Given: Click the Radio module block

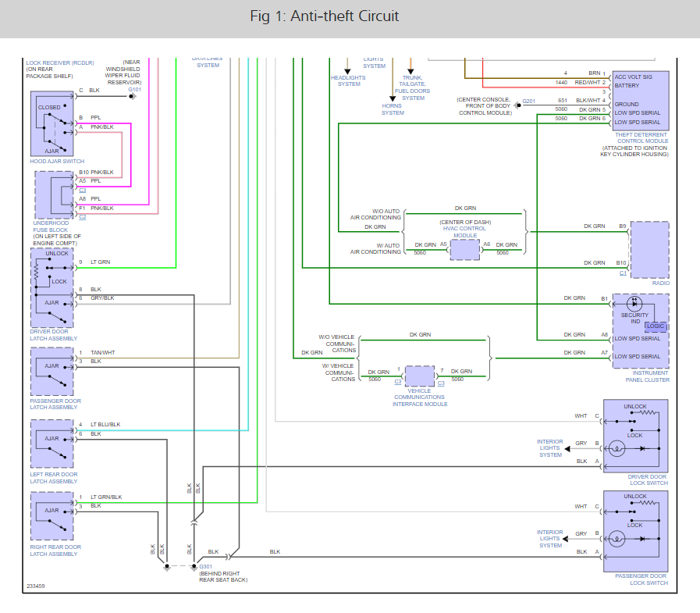Looking at the screenshot, I should coord(649,249).
